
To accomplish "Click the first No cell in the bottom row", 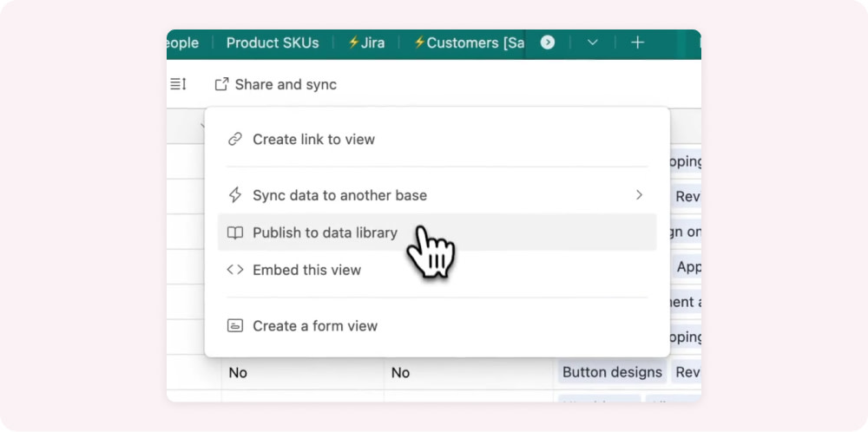I will pyautogui.click(x=238, y=372).
